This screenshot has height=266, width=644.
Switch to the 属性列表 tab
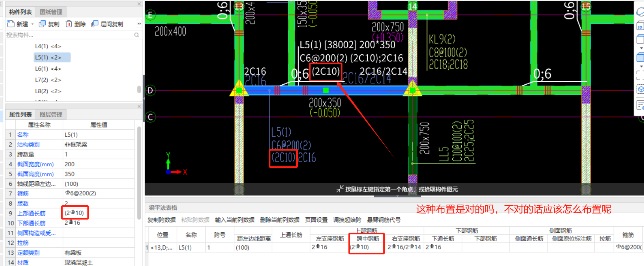[x=21, y=114]
